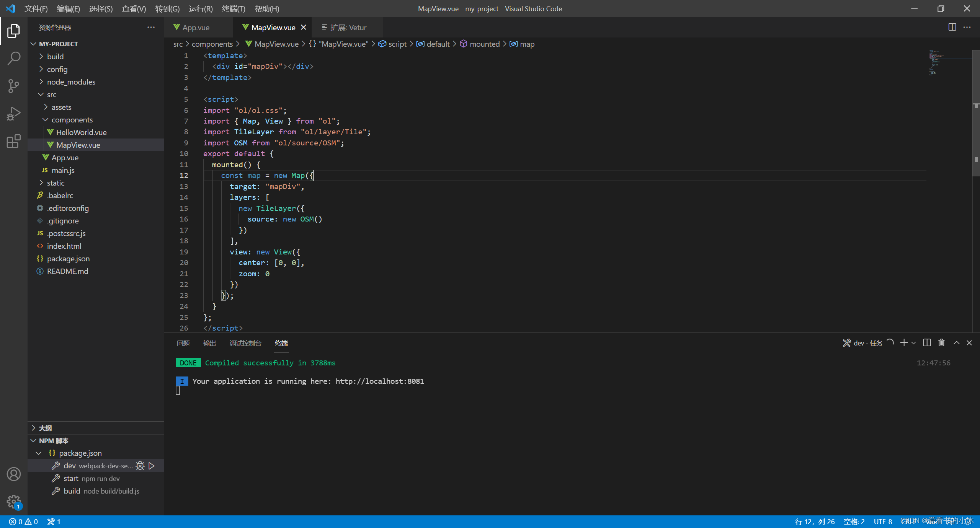
Task: Click the script breadcrumb item
Action: [393, 44]
